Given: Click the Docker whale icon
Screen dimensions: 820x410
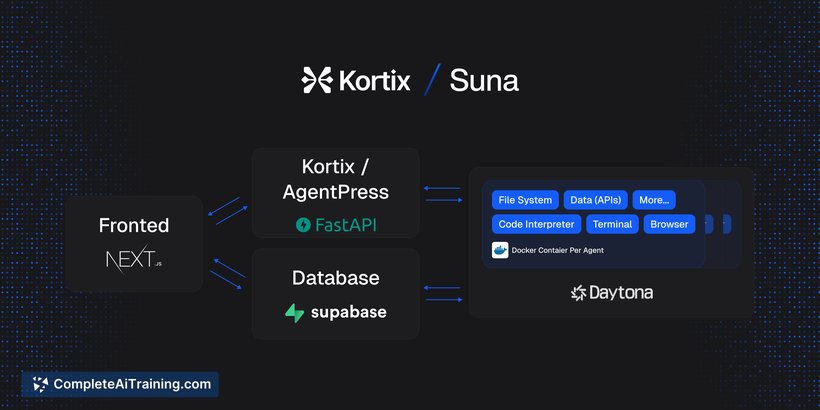Looking at the screenshot, I should (x=500, y=250).
